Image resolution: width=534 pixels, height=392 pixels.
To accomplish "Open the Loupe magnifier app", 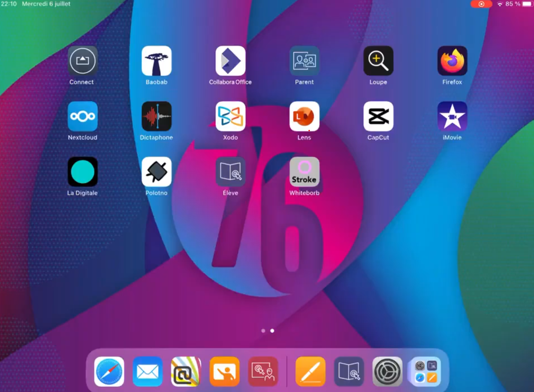I will click(378, 61).
